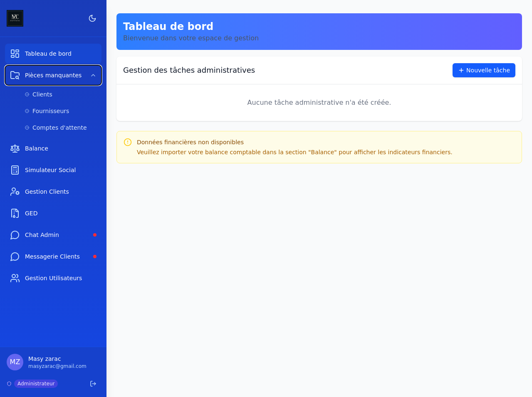Open GED using the document icon
The height and width of the screenshot is (397, 532).
15,213
